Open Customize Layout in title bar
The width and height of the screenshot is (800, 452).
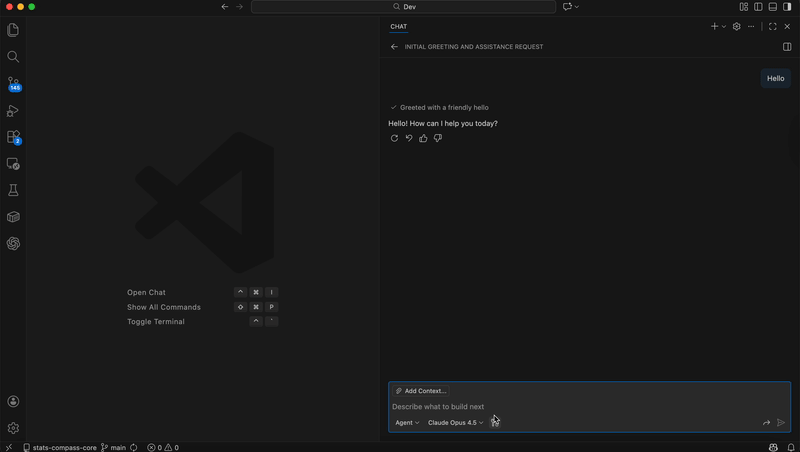(744, 7)
